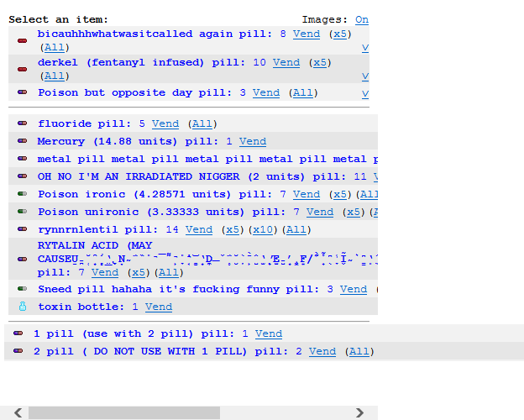Click the 'rynnrnlentil pill: 14' text

[x=108, y=229]
